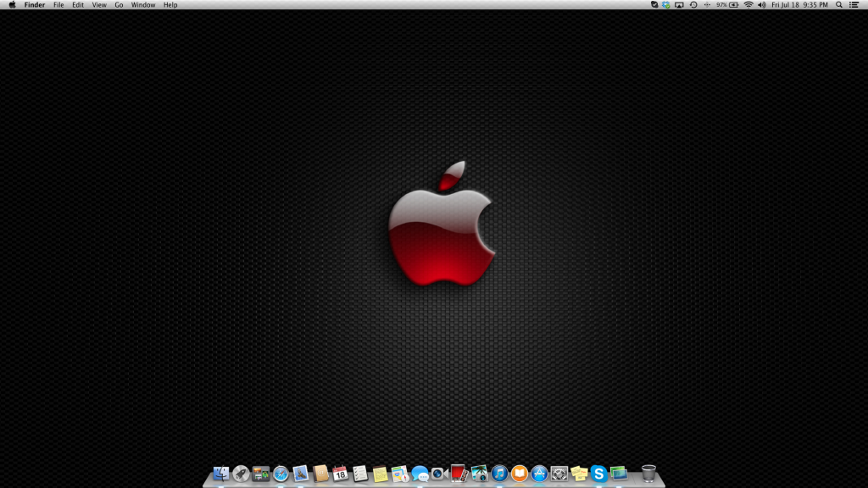
Task: Launch FaceTime from the Dock
Action: pyautogui.click(x=440, y=474)
